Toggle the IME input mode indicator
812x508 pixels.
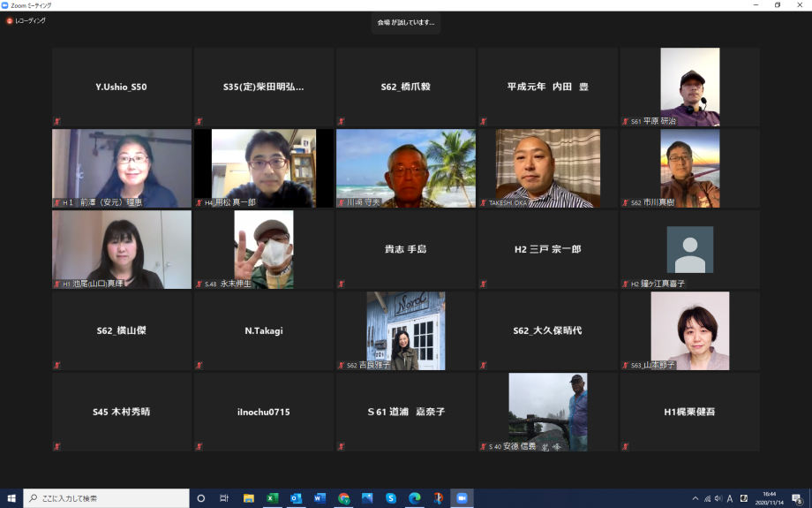point(730,498)
